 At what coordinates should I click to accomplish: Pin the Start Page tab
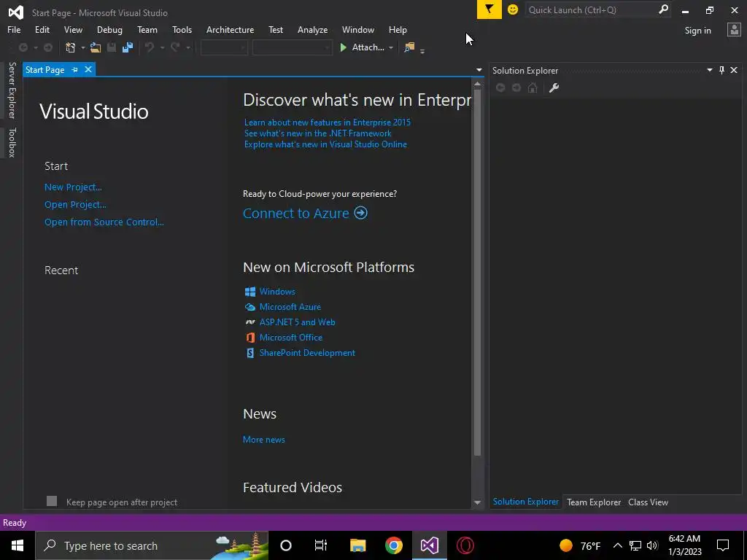[75, 69]
